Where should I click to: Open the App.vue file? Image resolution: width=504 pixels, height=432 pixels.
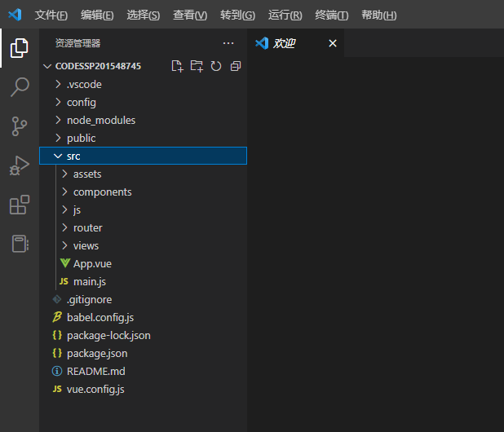coord(143,264)
